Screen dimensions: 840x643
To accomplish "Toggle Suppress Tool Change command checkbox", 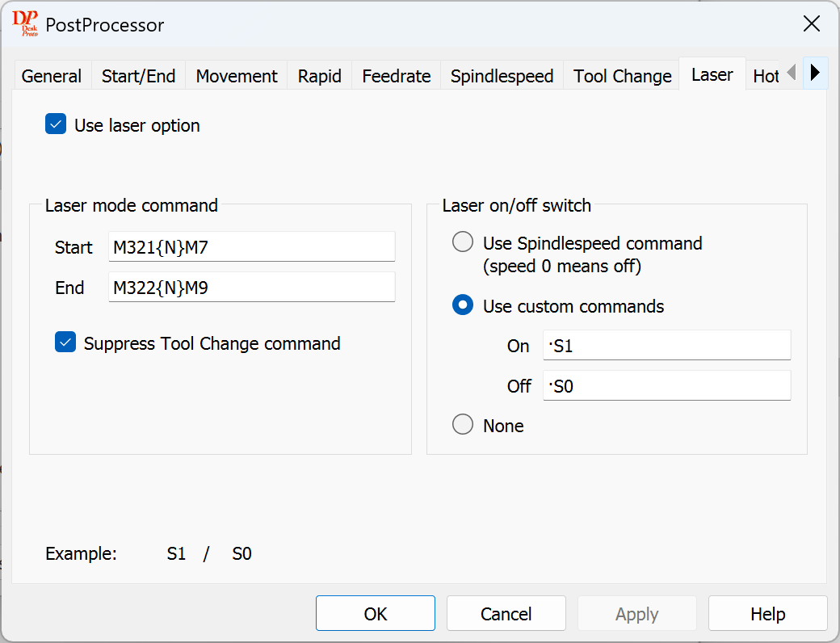I will pos(65,343).
